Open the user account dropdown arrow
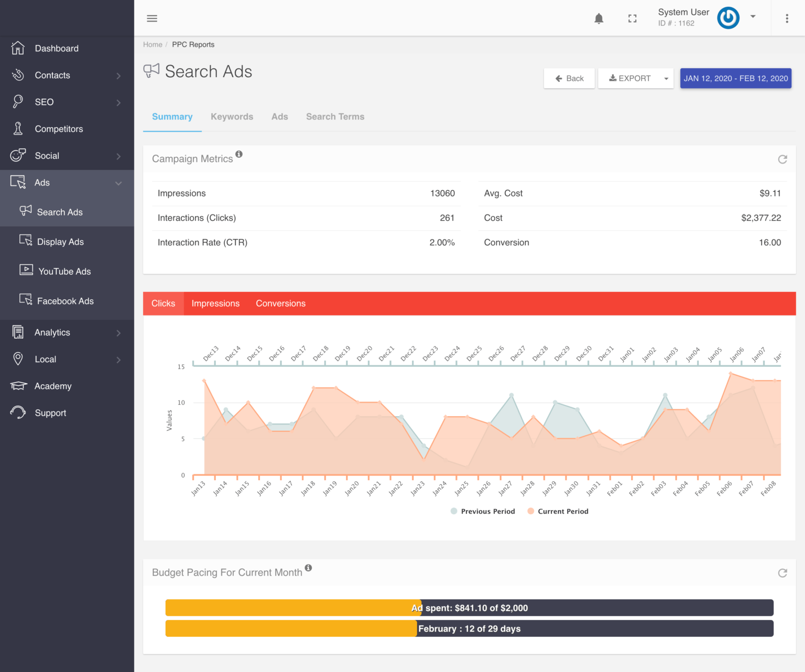Image resolution: width=805 pixels, height=672 pixels. pos(753,17)
